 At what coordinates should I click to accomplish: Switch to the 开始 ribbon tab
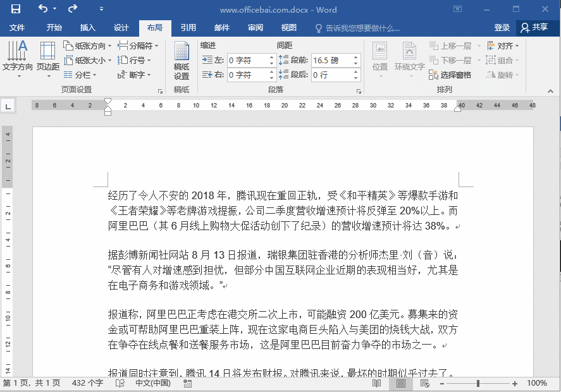point(54,28)
